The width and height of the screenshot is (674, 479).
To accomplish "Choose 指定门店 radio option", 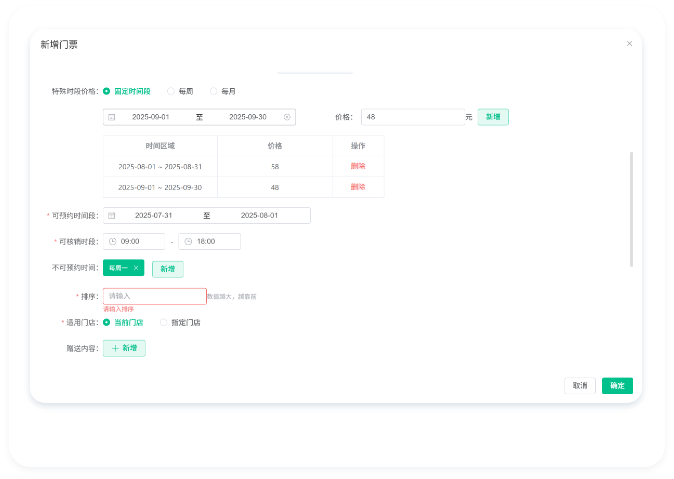I will click(x=164, y=322).
